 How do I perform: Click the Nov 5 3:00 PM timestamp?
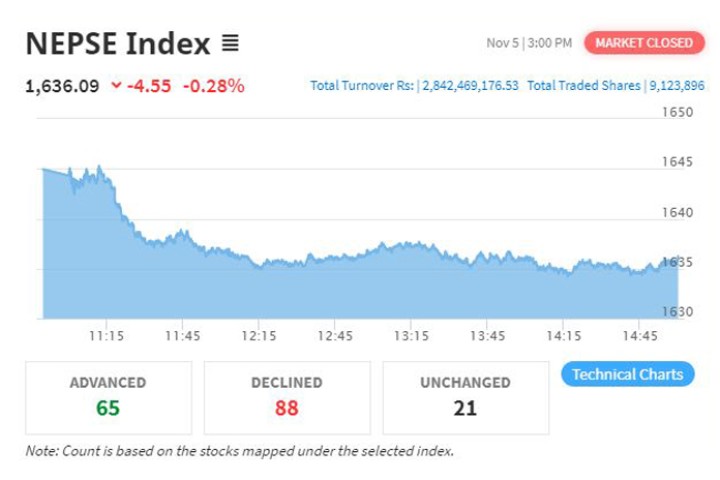pos(529,43)
